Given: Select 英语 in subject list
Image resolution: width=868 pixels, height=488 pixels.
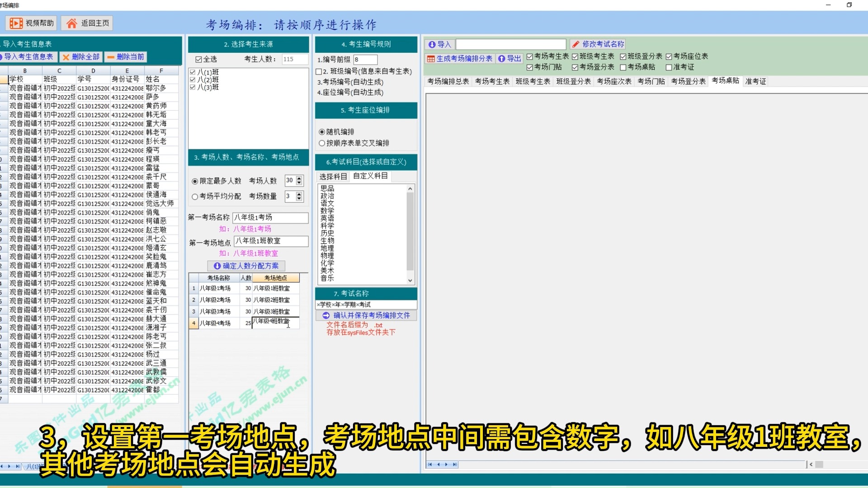Looking at the screenshot, I should pyautogui.click(x=327, y=218).
